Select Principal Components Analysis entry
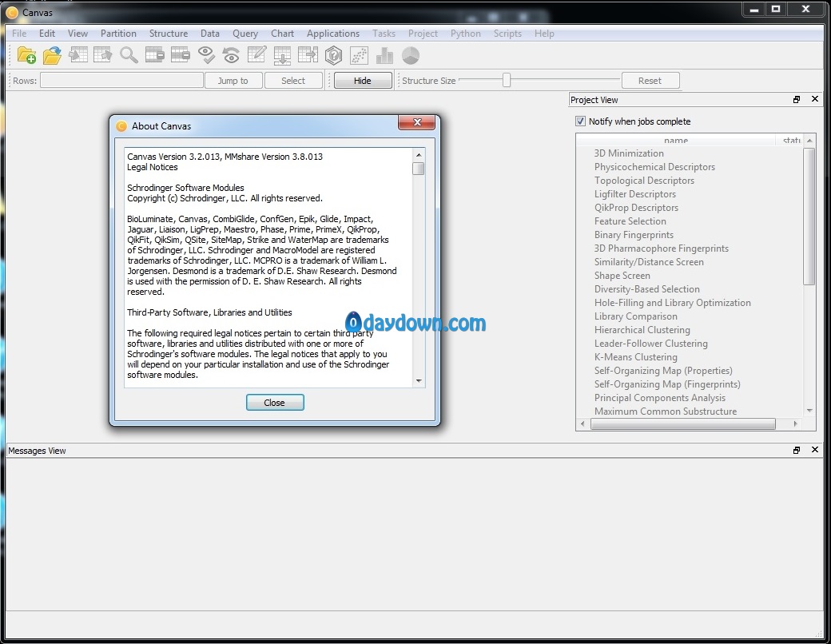 pyautogui.click(x=660, y=398)
